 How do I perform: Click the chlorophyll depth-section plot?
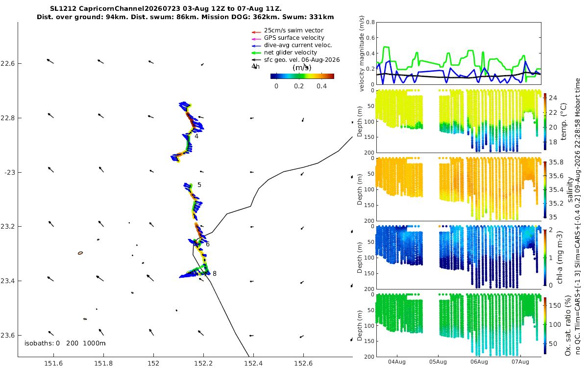459,257
